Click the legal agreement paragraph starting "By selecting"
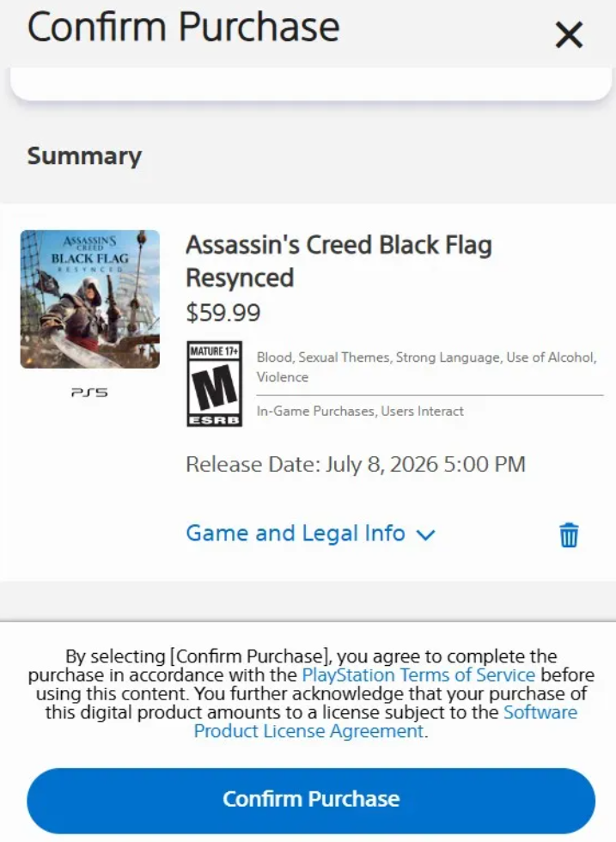 311,693
